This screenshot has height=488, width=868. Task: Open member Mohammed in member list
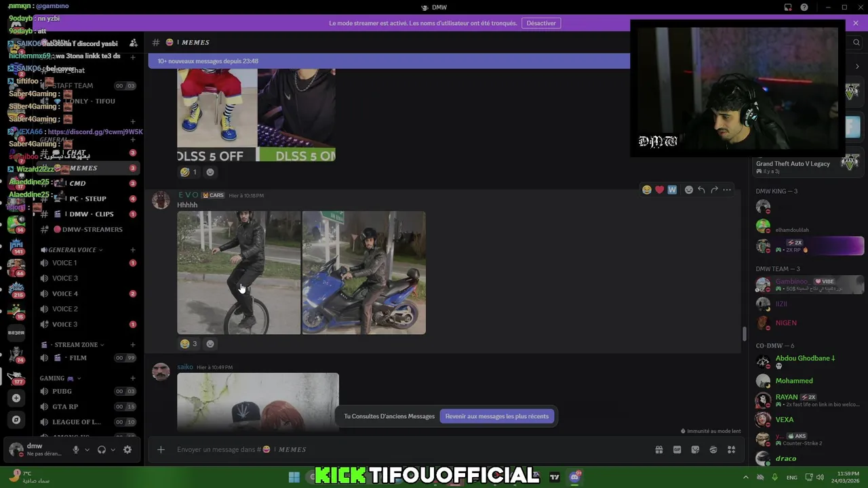pos(794,381)
